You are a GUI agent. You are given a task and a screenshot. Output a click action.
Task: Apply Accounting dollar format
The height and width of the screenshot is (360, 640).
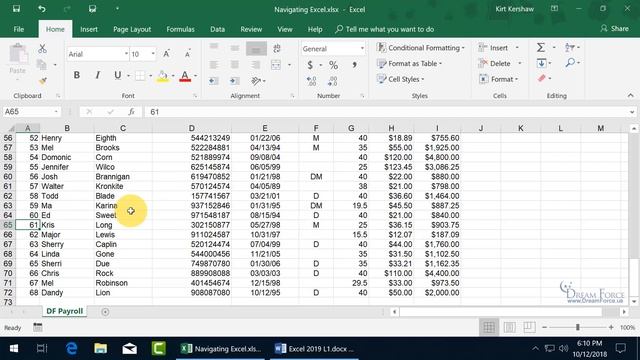point(310,65)
